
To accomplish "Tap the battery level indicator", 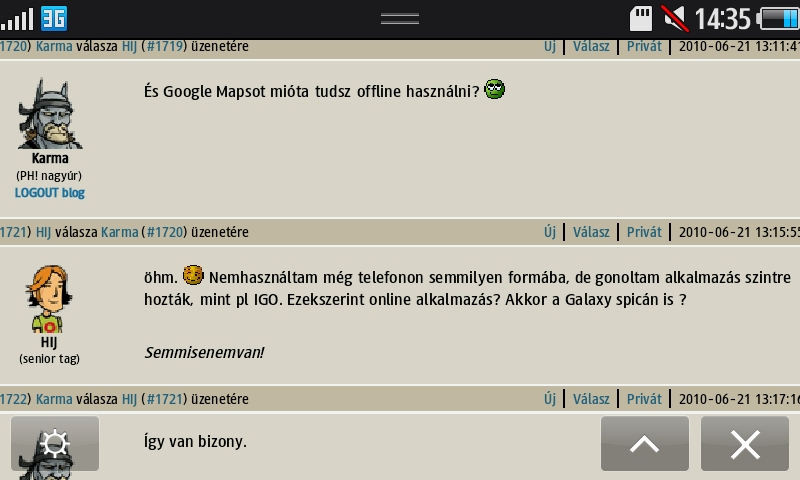I will [x=778, y=19].
